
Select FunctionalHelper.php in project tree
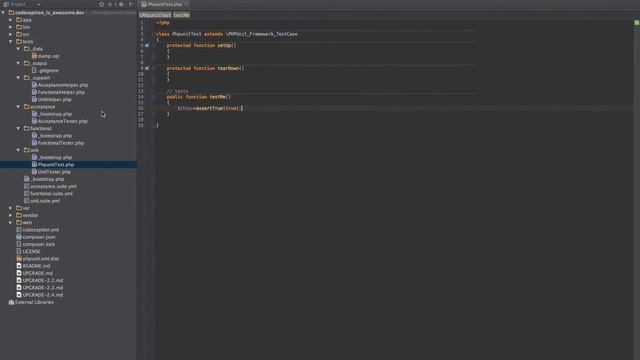pyautogui.click(x=61, y=92)
